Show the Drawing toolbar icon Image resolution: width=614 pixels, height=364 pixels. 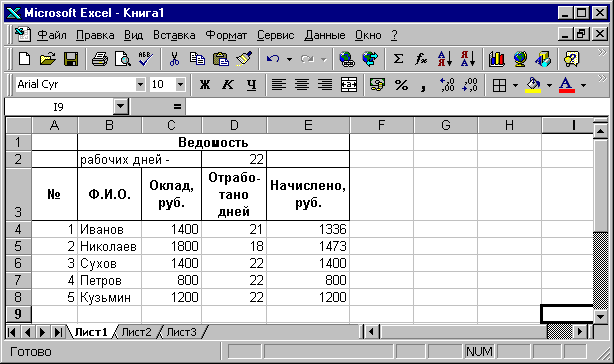543,59
